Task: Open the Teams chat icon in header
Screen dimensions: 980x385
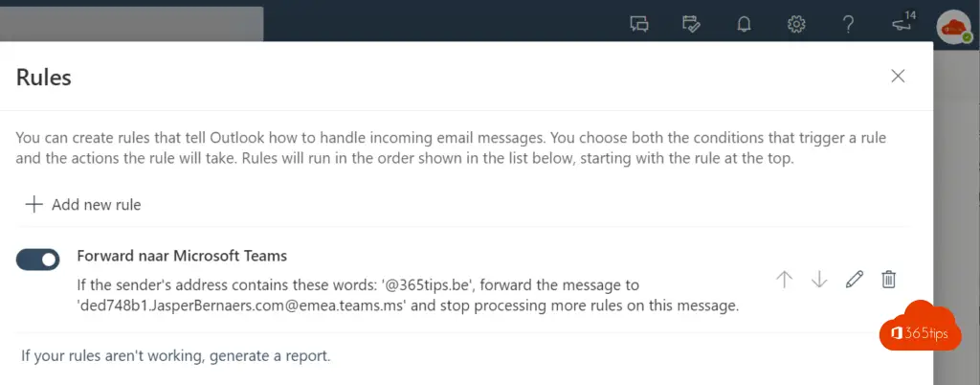Action: (639, 24)
